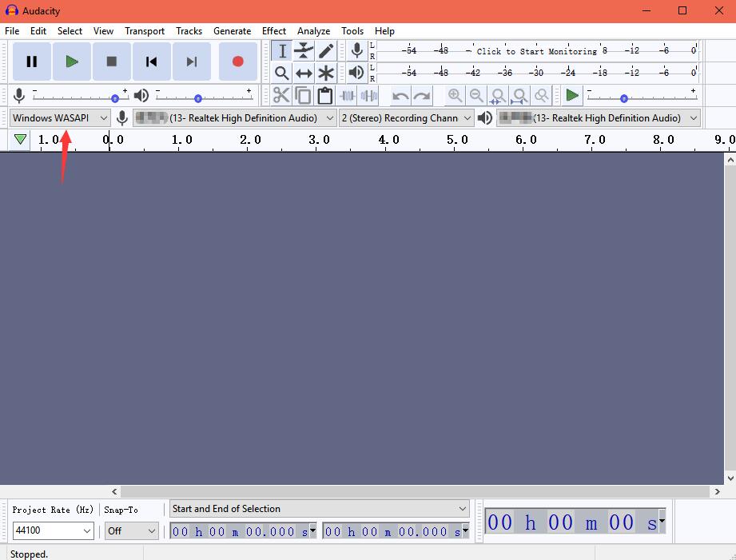Click the Zoom Toggle icon
736x560 pixels.
541,96
